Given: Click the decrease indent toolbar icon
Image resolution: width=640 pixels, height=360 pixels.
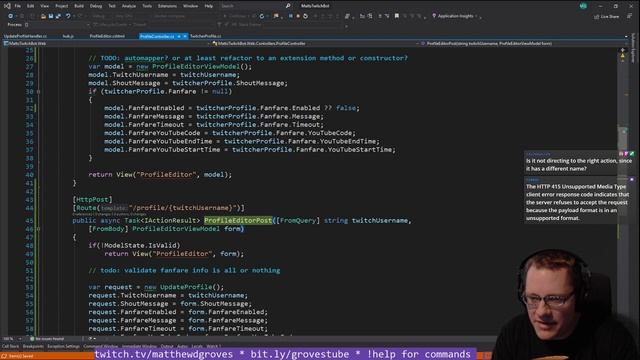Looking at the screenshot, I should click(x=362, y=16).
